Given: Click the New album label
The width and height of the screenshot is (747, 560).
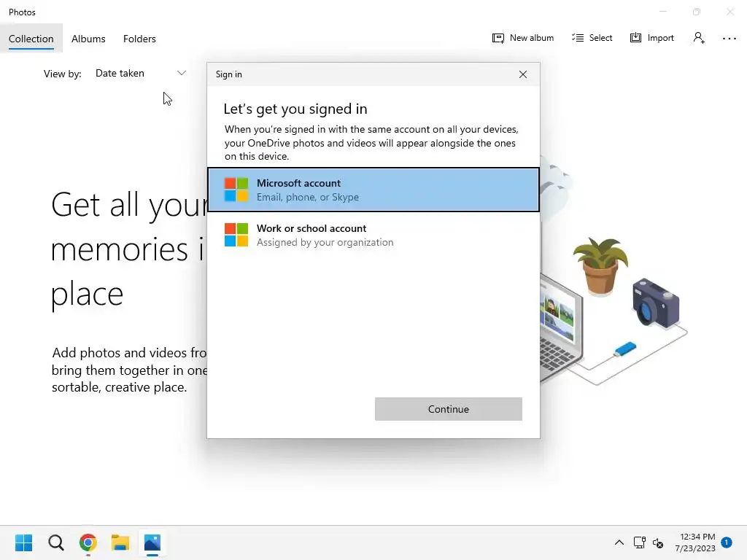Looking at the screenshot, I should tap(532, 38).
